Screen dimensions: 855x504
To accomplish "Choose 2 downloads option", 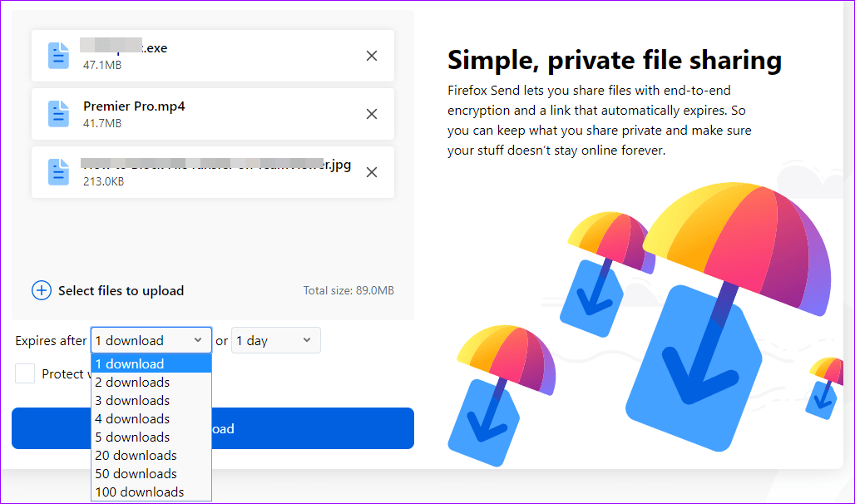I will (151, 383).
